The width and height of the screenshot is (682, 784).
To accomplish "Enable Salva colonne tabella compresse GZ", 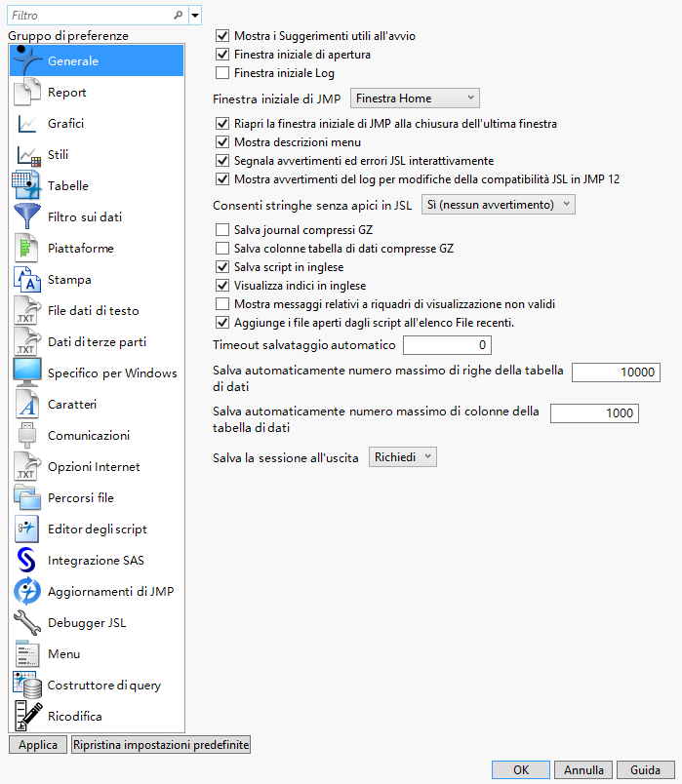I will pyautogui.click(x=222, y=249).
